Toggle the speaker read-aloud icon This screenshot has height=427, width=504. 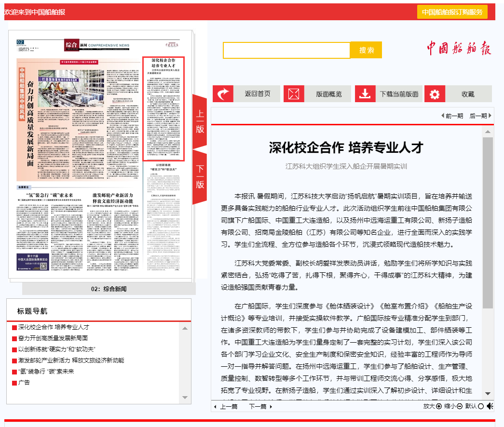point(490,406)
